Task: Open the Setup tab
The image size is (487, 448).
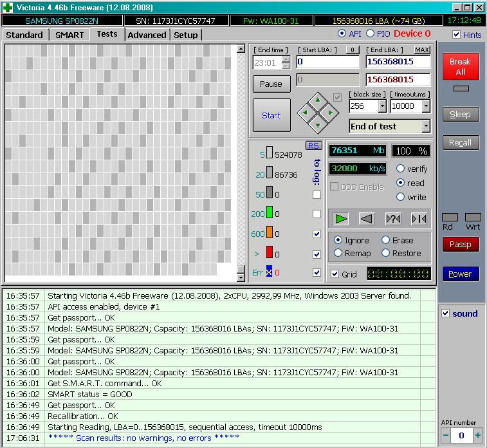Action: click(185, 35)
